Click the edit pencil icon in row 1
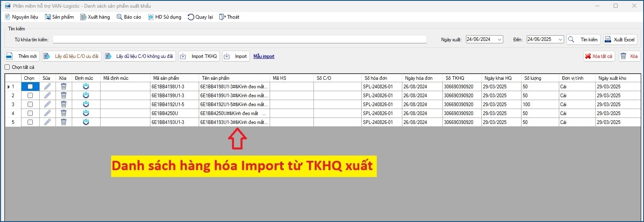This screenshot has width=644, height=222. tap(47, 86)
